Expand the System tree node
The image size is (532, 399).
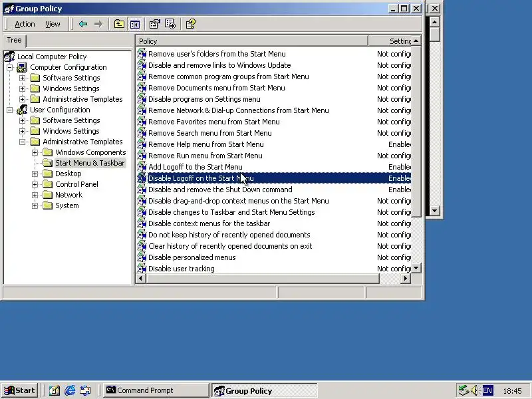35,205
